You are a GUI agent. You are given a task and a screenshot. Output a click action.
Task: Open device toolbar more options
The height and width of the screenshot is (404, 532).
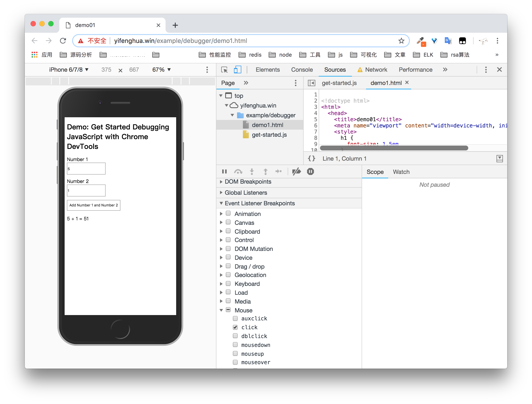click(x=207, y=70)
